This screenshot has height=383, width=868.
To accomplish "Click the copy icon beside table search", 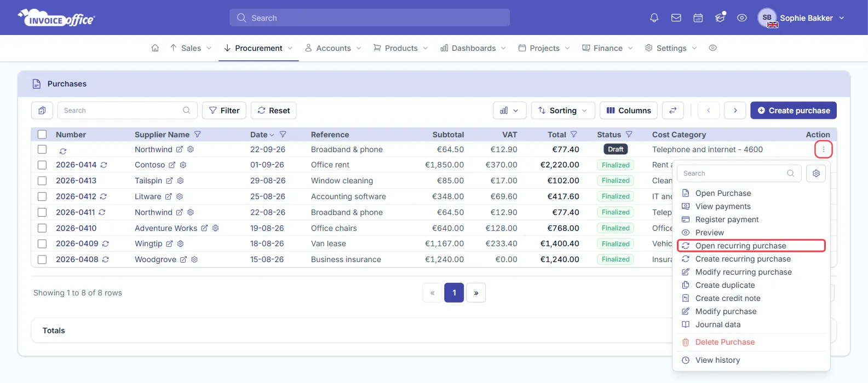I will 42,111.
